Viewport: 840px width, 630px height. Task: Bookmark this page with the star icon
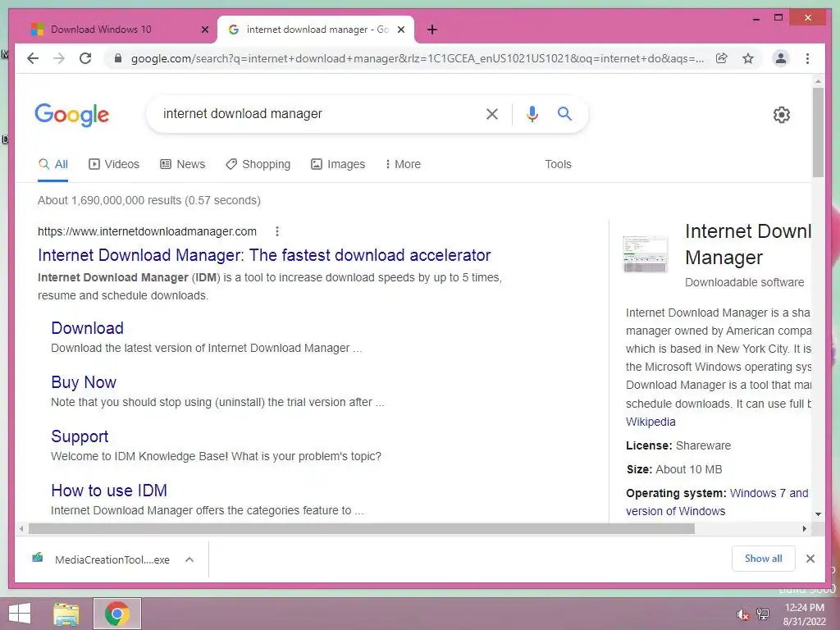tap(748, 58)
